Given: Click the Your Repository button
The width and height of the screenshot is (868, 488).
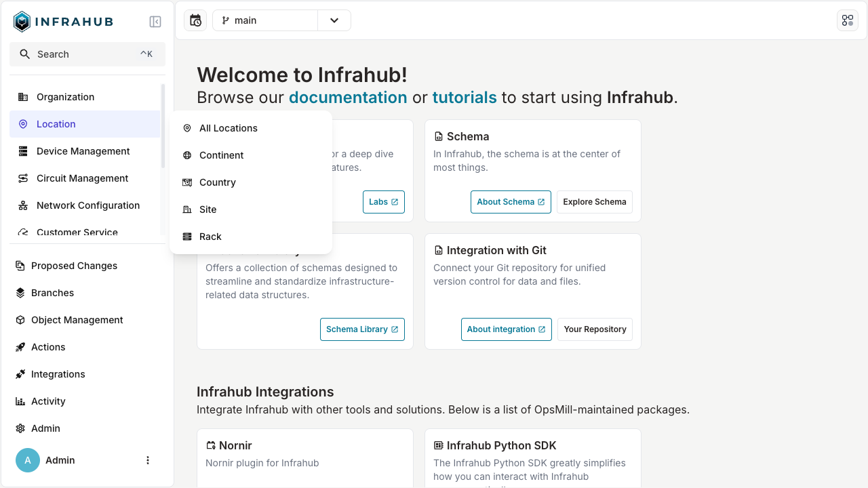Looking at the screenshot, I should pyautogui.click(x=595, y=329).
